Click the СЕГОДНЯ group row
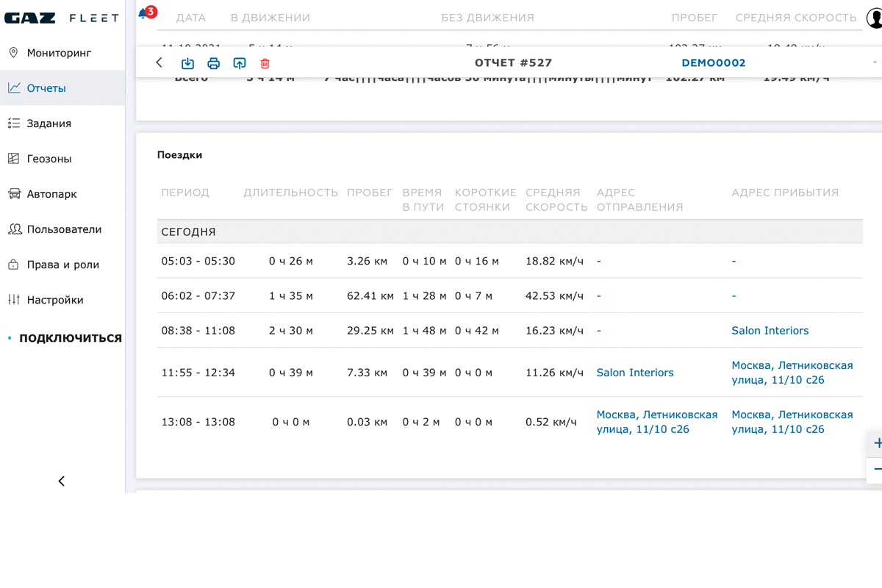The image size is (882, 588). point(509,232)
